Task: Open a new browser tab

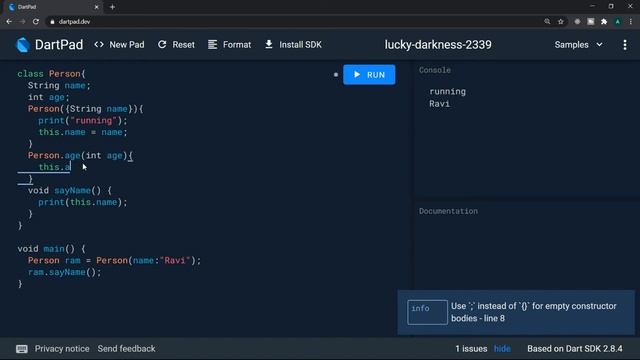Action: [x=112, y=7]
